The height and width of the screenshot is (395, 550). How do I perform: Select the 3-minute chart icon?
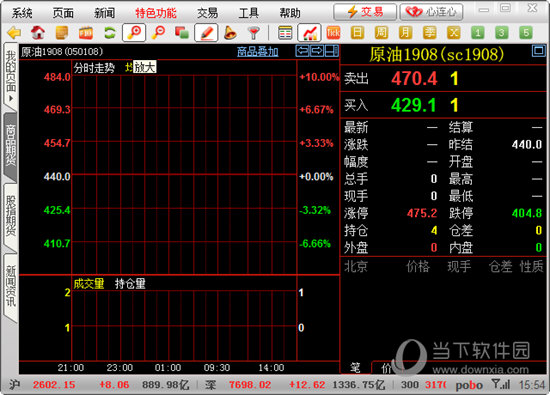(x=502, y=33)
